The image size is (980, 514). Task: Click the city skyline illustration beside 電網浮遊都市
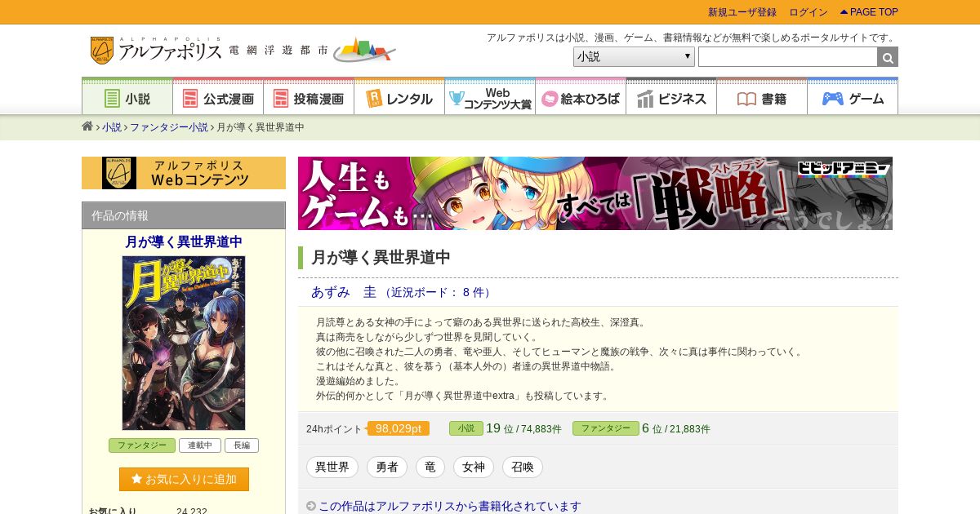[364, 50]
